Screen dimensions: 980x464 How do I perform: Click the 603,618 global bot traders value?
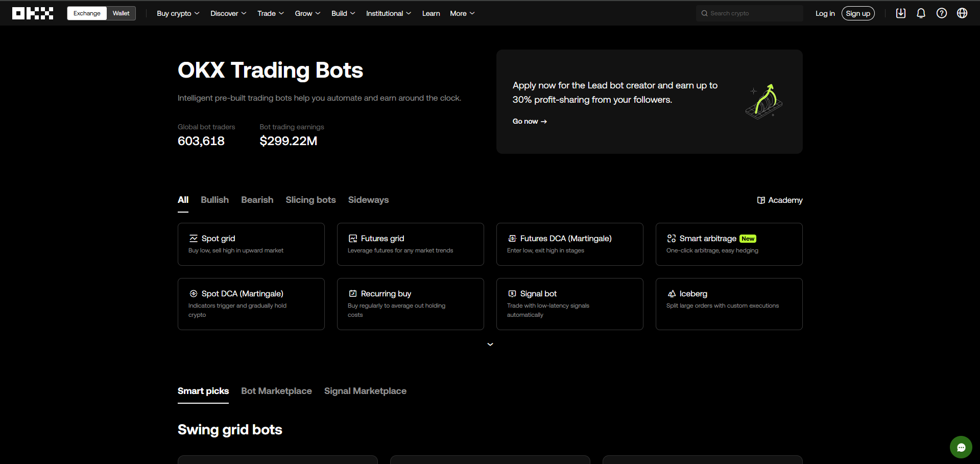pyautogui.click(x=201, y=141)
